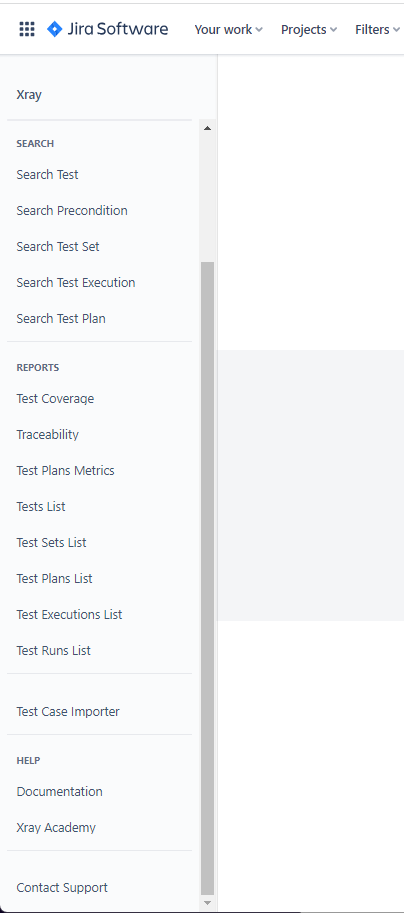Image resolution: width=404 pixels, height=913 pixels.
Task: Expand the Your work dropdown
Action: 228,29
